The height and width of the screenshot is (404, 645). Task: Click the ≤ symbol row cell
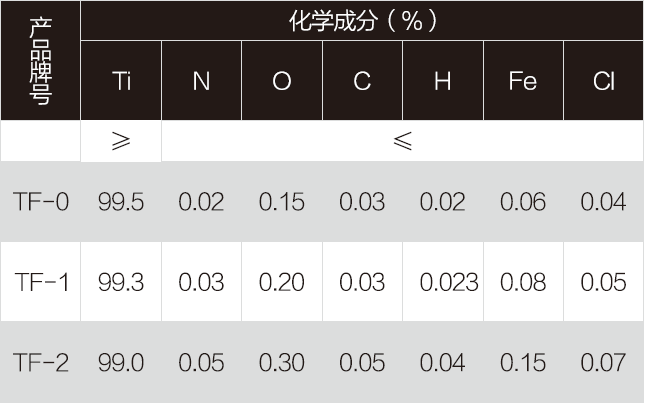(x=402, y=141)
